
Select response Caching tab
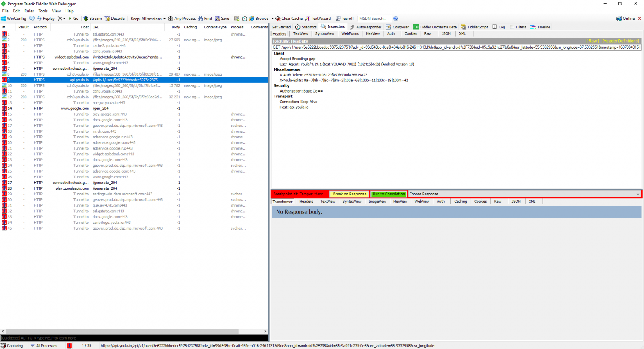coord(461,202)
